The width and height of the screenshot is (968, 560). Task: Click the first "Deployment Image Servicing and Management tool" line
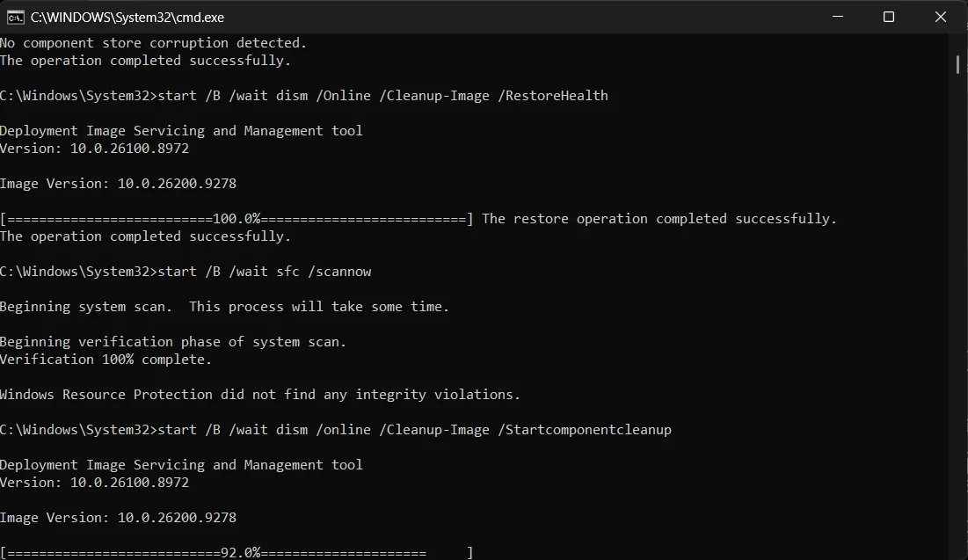181,131
